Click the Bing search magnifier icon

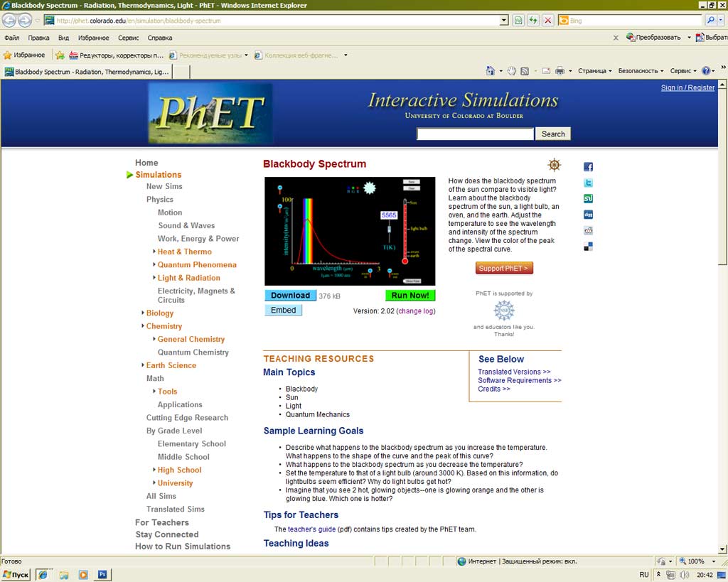pos(711,21)
